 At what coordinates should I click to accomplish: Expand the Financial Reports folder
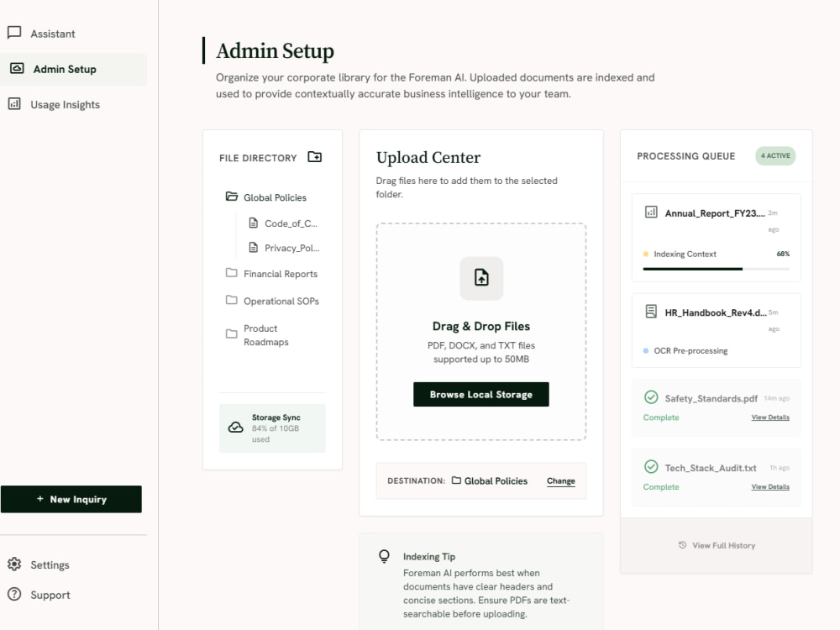point(272,273)
